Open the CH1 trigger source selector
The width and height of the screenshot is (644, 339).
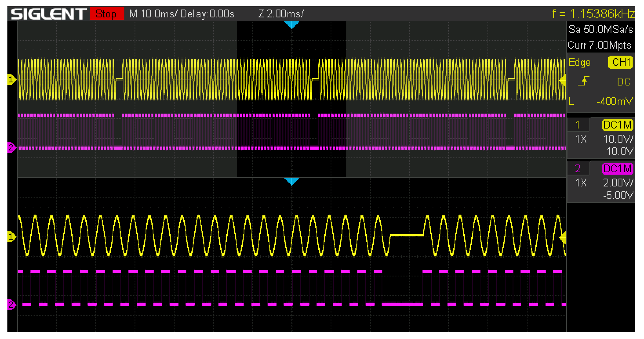coord(620,62)
